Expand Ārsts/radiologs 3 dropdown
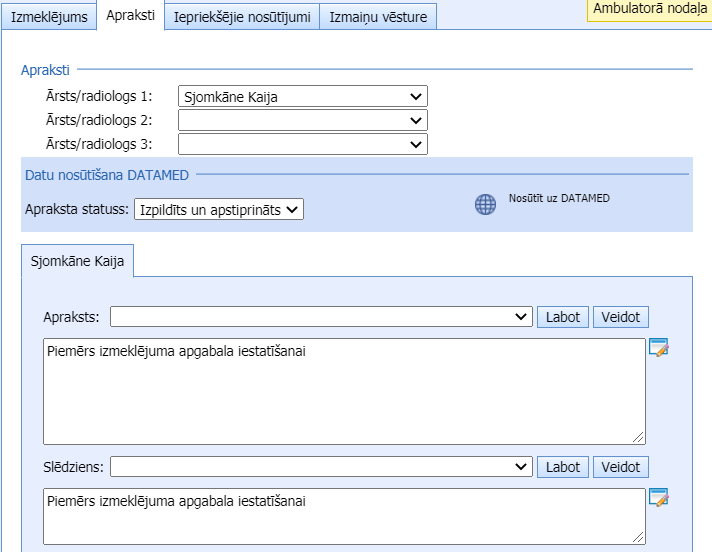 coord(302,144)
